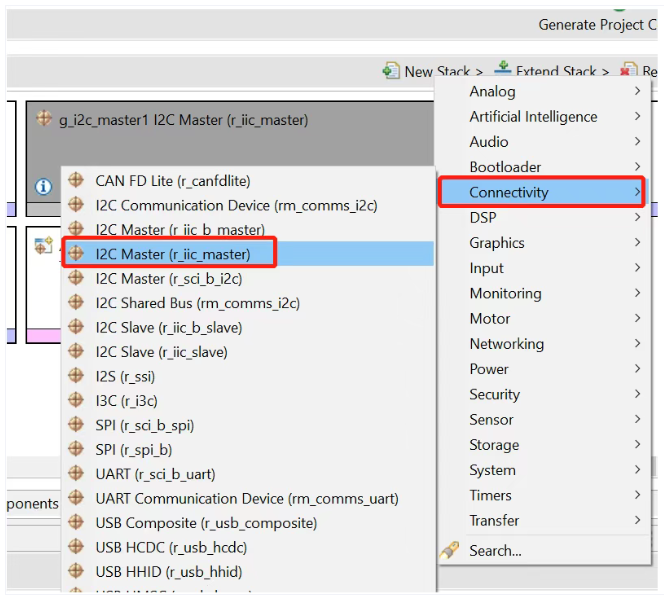Click icon beside I2C Slave (r_iic_slave)

(76, 351)
